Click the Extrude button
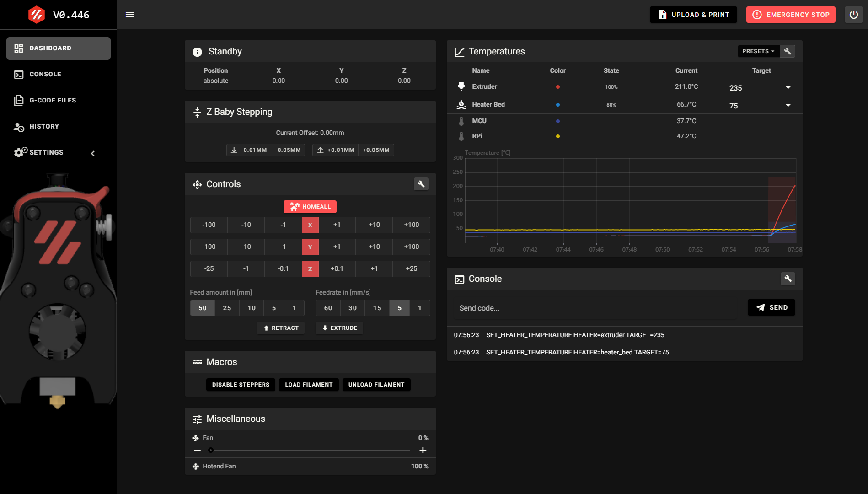Image resolution: width=868 pixels, height=494 pixels. pyautogui.click(x=339, y=328)
